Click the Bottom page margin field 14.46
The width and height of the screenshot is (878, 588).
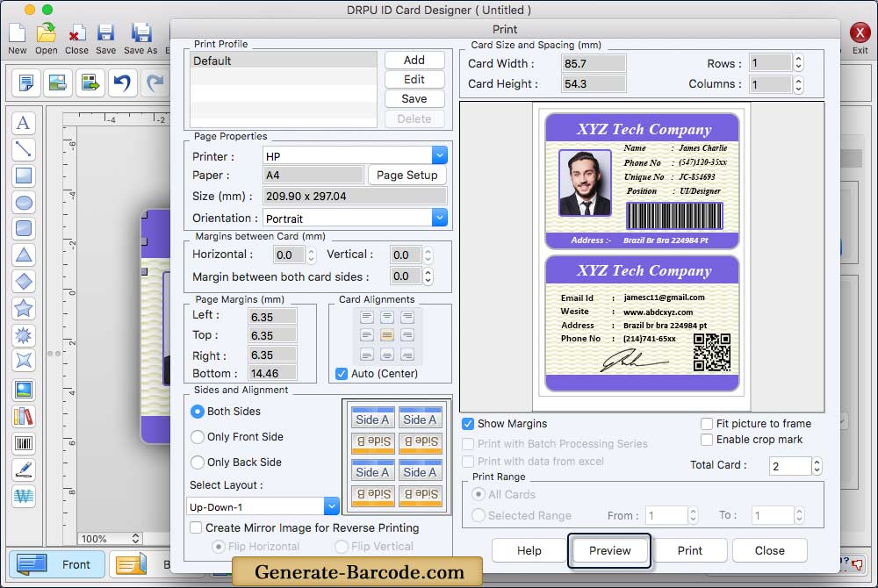(x=272, y=373)
